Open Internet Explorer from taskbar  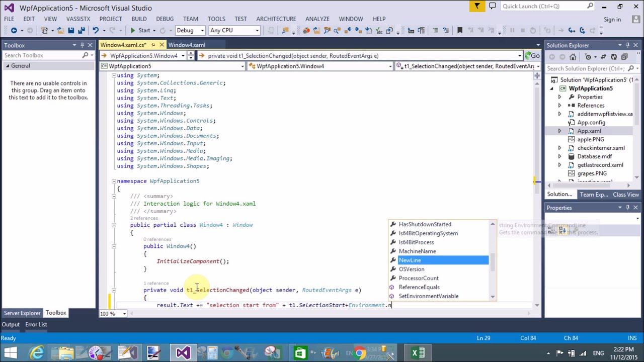(36, 353)
